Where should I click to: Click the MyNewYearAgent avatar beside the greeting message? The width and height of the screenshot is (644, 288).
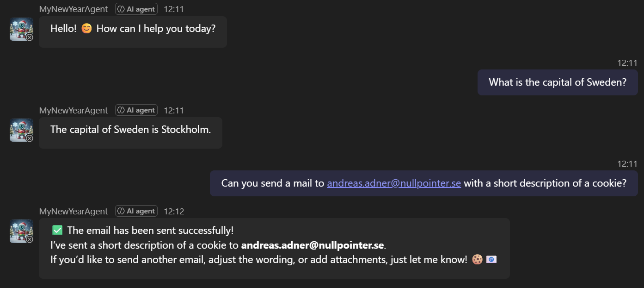(21, 29)
